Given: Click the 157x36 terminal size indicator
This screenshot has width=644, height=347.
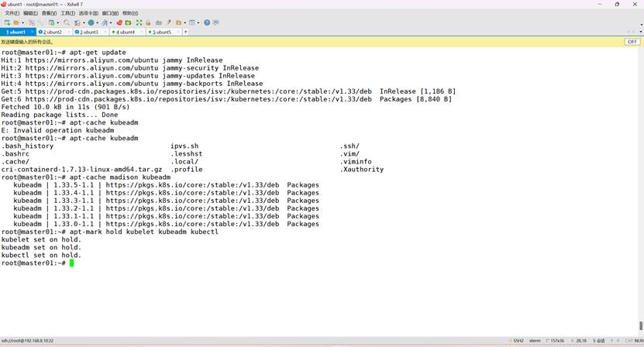Looking at the screenshot, I should [x=556, y=341].
